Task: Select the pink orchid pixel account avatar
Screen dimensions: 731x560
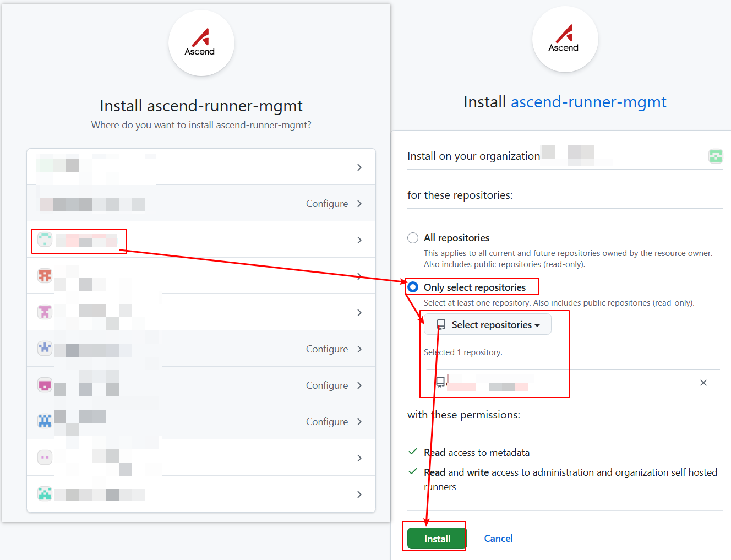Action: (45, 312)
